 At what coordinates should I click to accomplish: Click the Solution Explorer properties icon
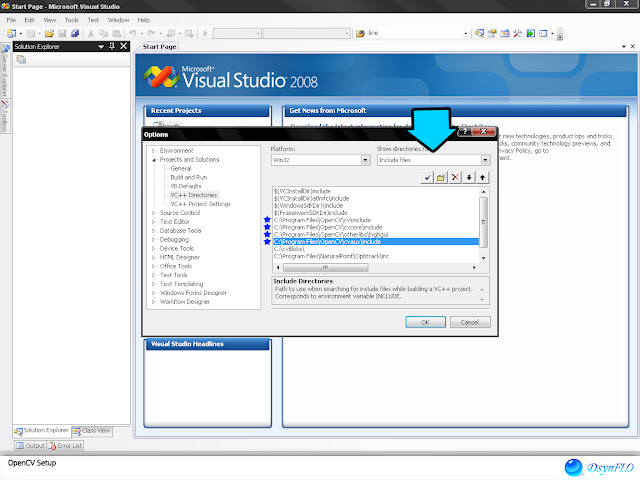[21, 60]
